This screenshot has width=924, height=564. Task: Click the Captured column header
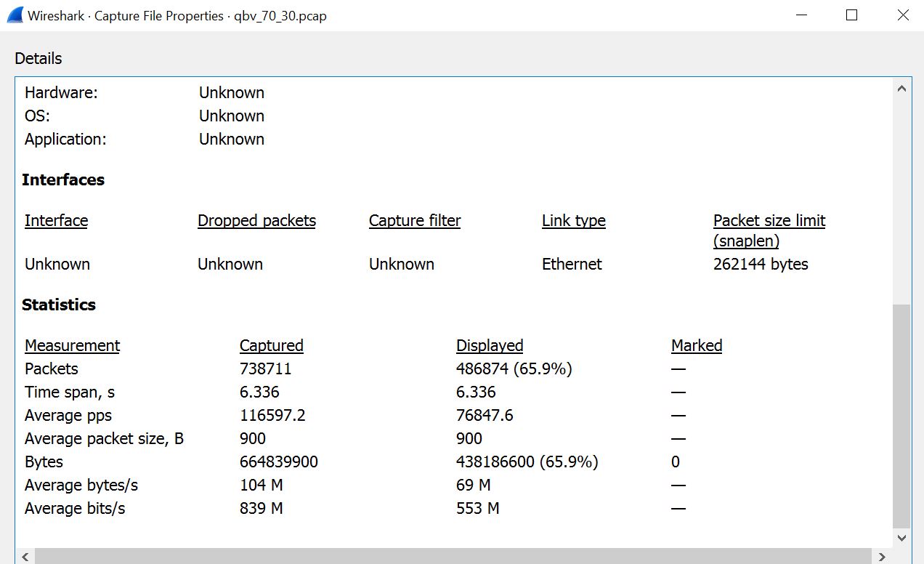(272, 345)
